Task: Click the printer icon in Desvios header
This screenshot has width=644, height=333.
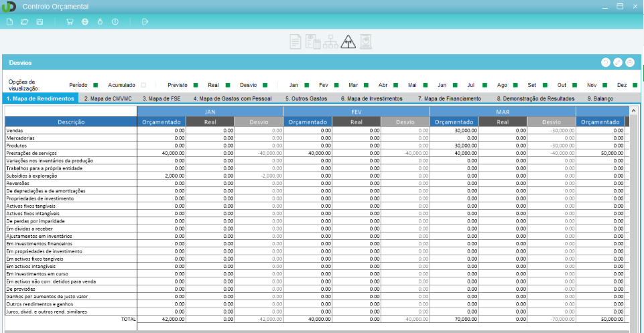Action: coord(630,62)
